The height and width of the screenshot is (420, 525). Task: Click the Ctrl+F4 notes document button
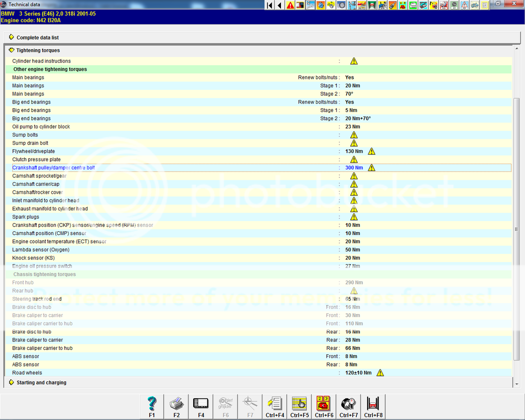tap(275, 406)
